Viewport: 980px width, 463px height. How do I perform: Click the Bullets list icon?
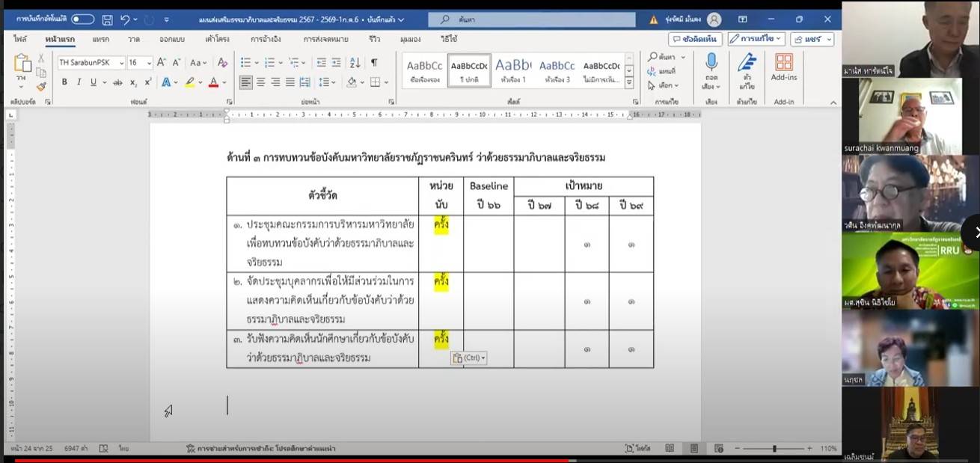(x=246, y=63)
